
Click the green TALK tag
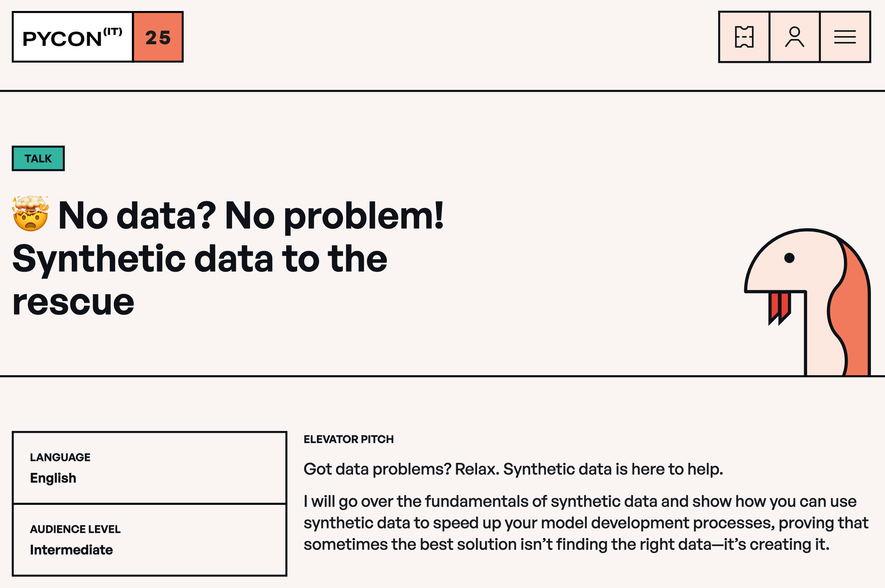38,158
